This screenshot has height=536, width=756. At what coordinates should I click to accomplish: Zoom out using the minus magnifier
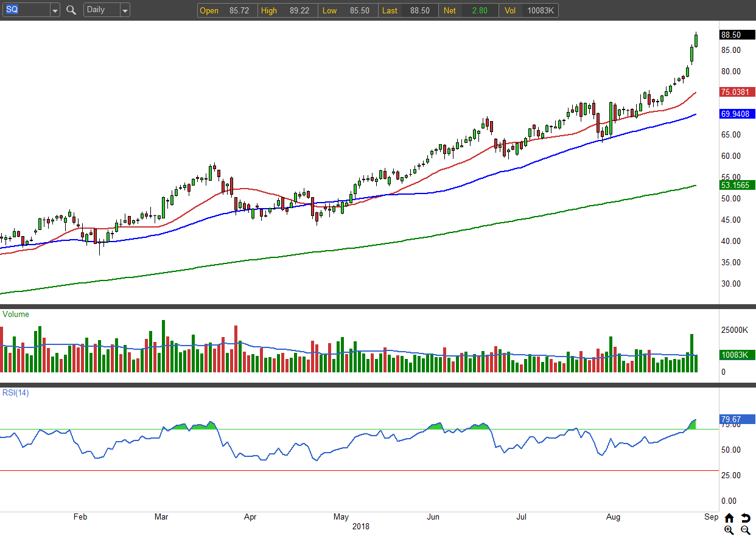746,530
